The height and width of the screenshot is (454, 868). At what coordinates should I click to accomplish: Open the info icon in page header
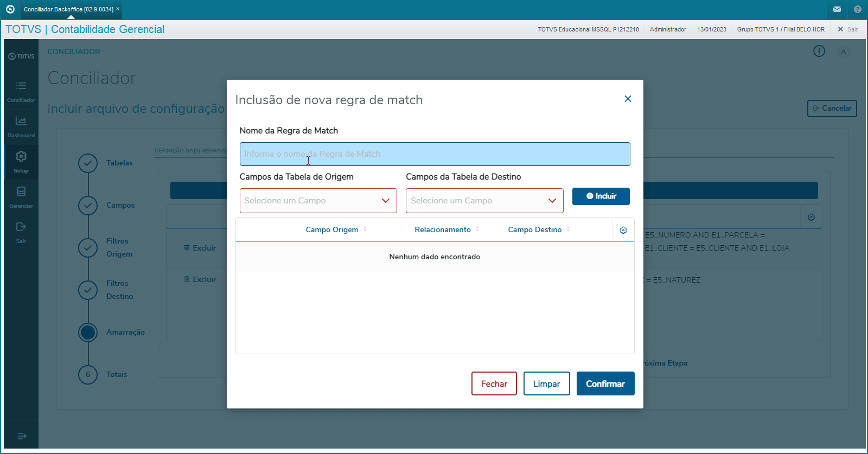pos(819,51)
